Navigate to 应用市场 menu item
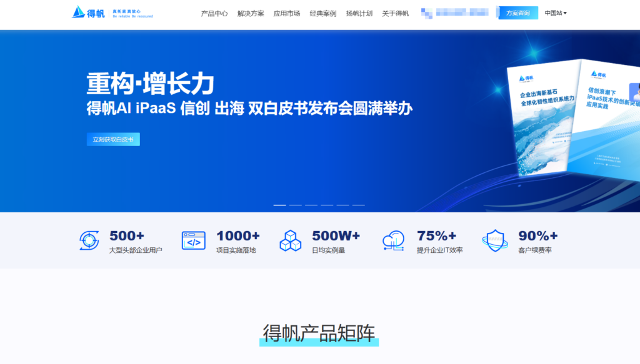This screenshot has height=364, width=640. click(x=286, y=12)
